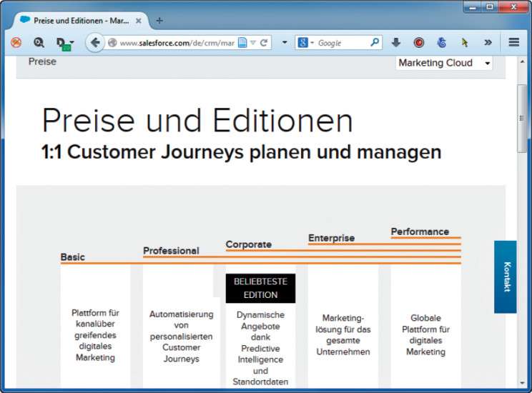Open the Downloads arrow icon
Image resolution: width=532 pixels, height=393 pixels.
[396, 42]
